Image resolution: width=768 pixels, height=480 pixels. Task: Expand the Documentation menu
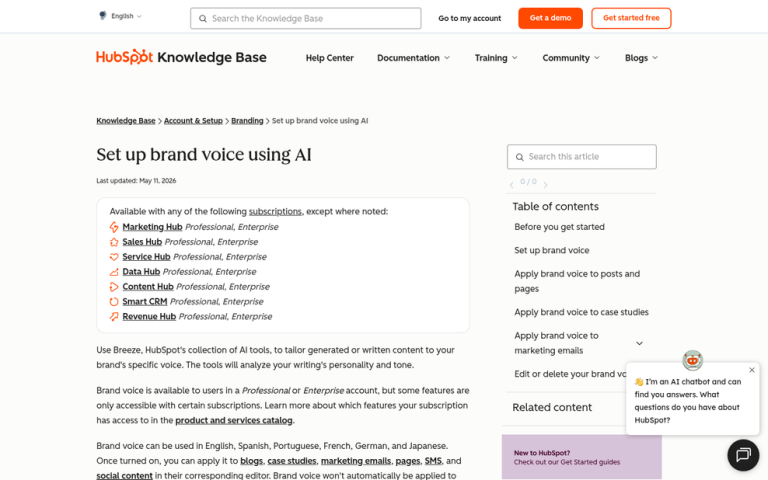(413, 58)
